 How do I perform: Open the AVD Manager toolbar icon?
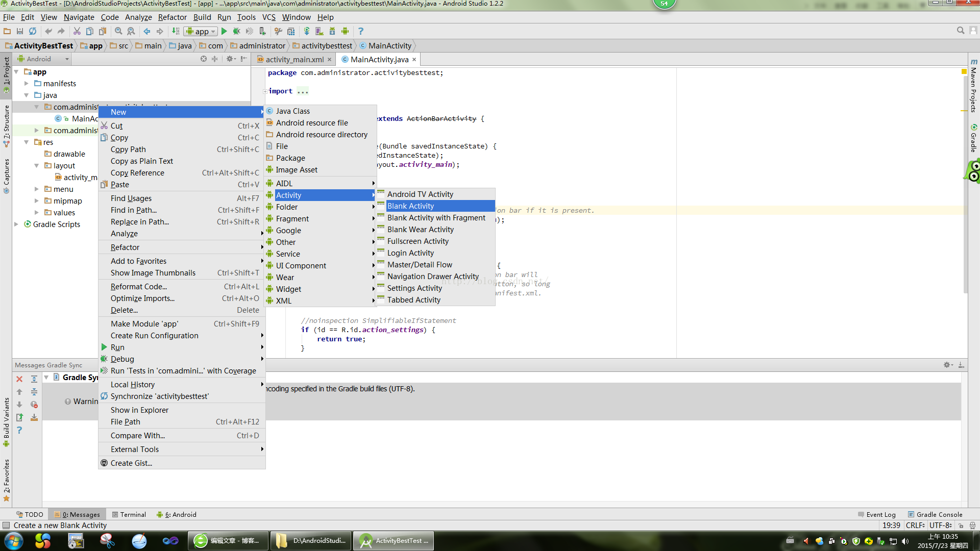click(x=320, y=31)
